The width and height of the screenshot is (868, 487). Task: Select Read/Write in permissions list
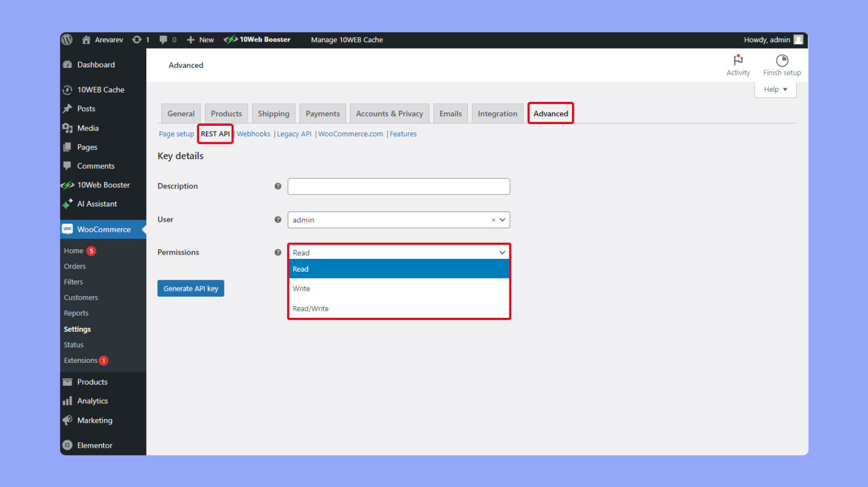[x=311, y=308]
